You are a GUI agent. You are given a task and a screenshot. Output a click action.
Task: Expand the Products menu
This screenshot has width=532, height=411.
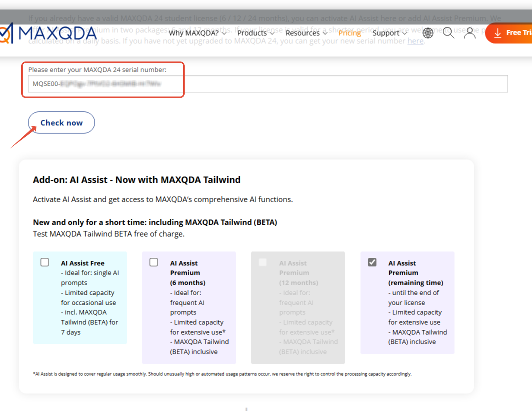pos(256,33)
